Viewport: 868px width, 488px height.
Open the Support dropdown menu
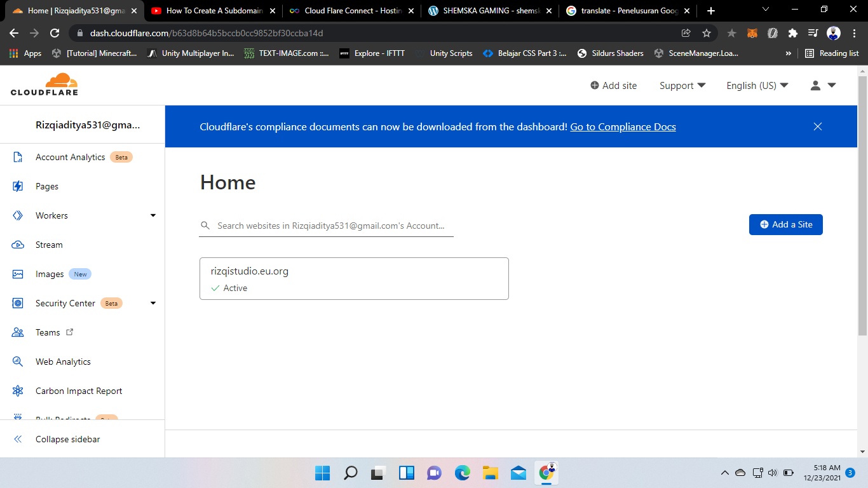[x=682, y=85]
